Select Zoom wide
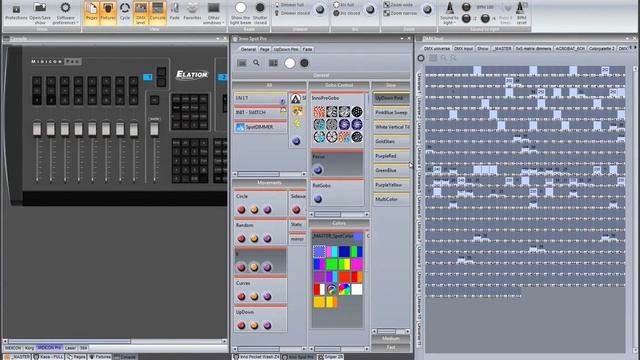 click(x=398, y=5)
